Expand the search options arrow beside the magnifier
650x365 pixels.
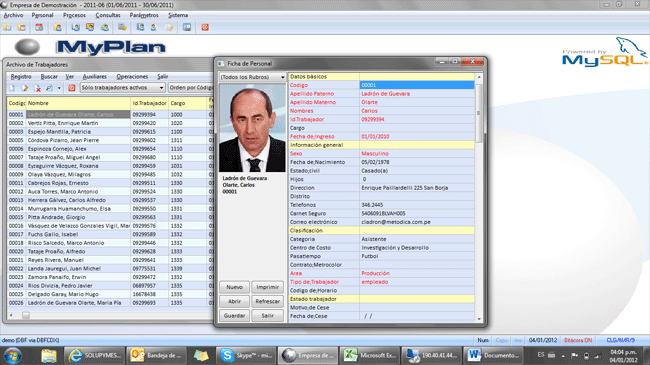(x=59, y=88)
